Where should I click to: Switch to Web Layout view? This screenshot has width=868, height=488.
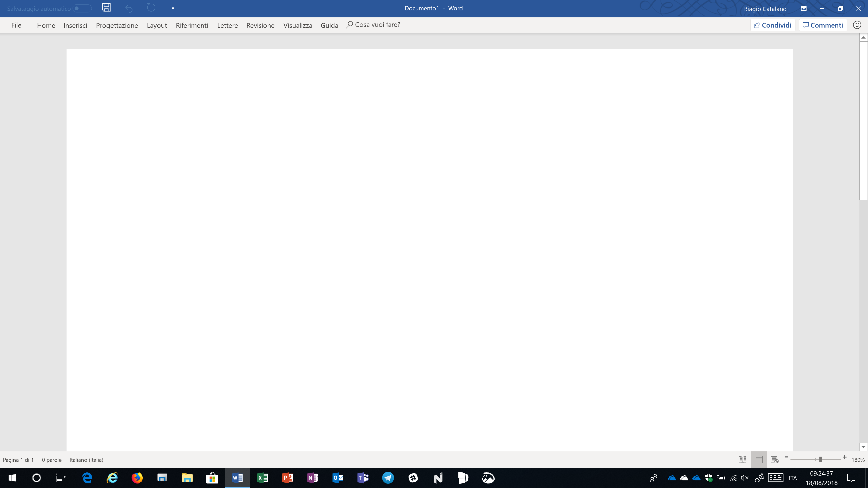coord(774,460)
